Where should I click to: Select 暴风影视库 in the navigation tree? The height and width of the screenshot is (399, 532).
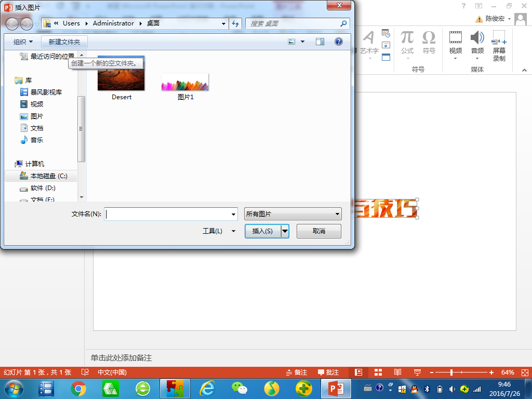pyautogui.click(x=41, y=92)
